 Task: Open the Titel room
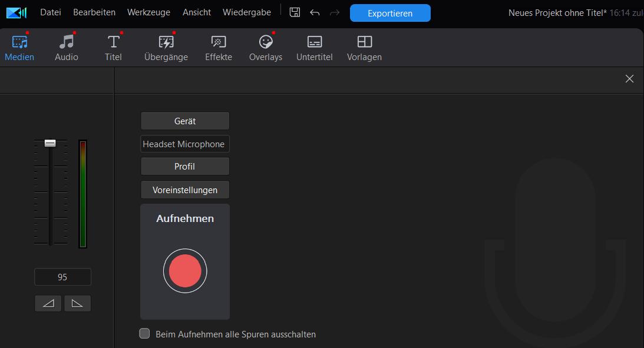coord(113,48)
